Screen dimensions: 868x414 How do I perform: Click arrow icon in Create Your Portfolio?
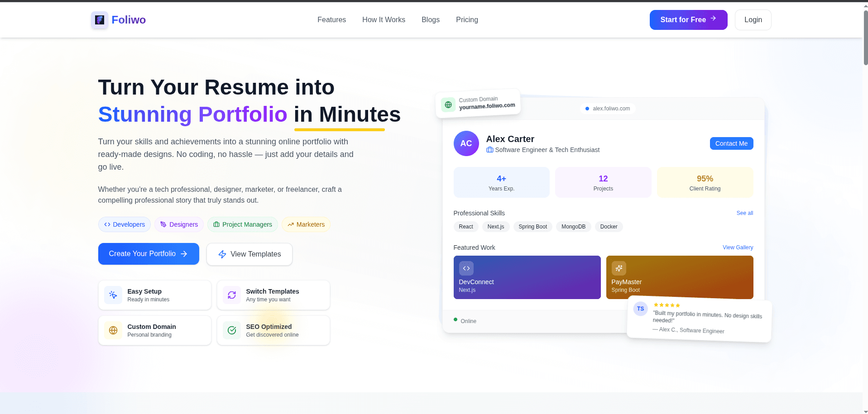184,254
